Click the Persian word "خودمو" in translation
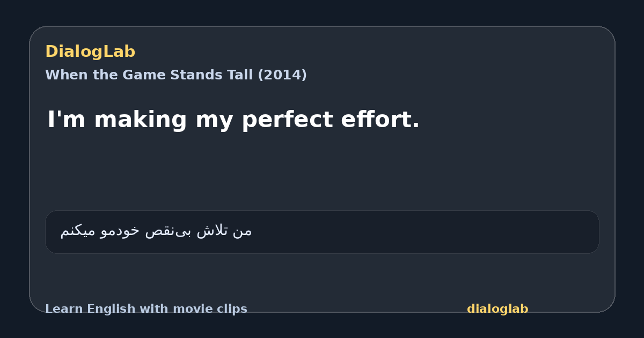 point(120,231)
